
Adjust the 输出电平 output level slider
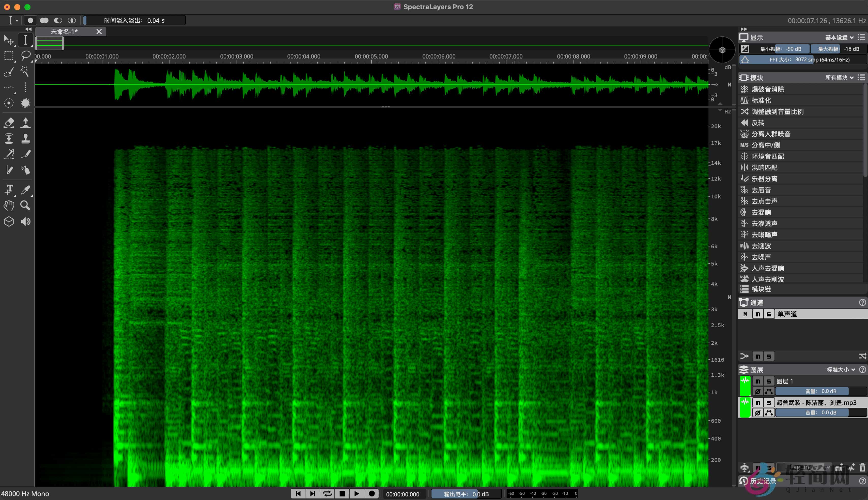click(466, 494)
